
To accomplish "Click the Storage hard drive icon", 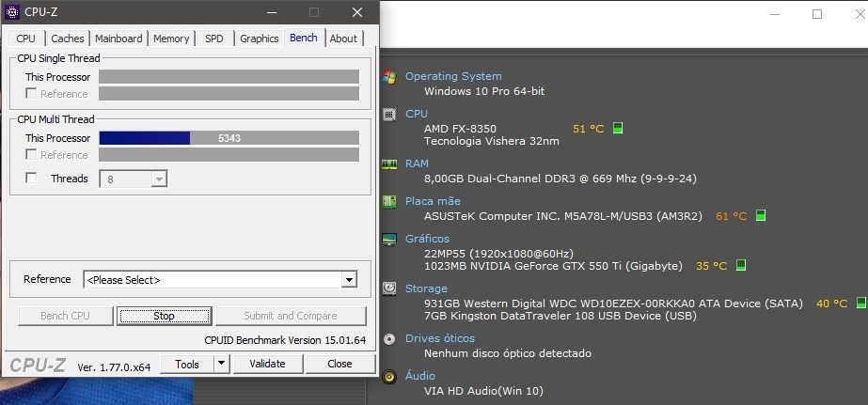I will 389,288.
